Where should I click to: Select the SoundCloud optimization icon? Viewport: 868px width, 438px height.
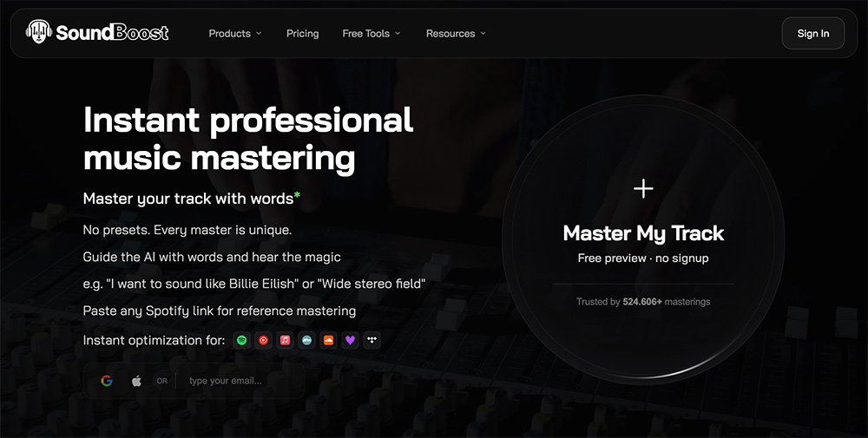point(328,340)
